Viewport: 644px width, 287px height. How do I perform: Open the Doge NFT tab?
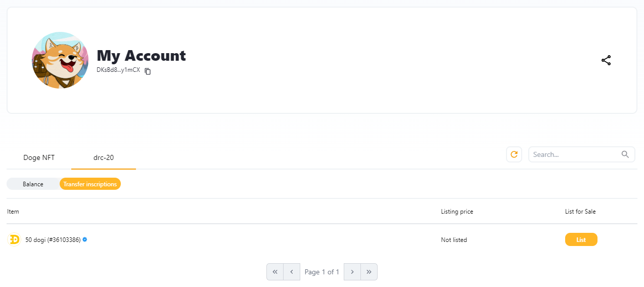click(39, 157)
